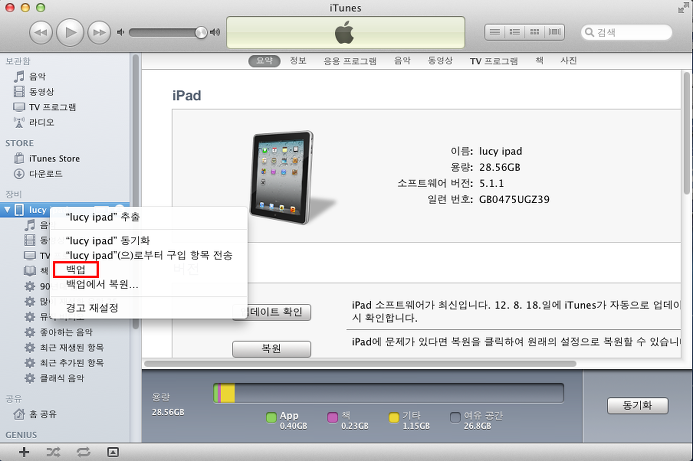Select the 요약 tab
The width and height of the screenshot is (693, 461).
tap(264, 61)
